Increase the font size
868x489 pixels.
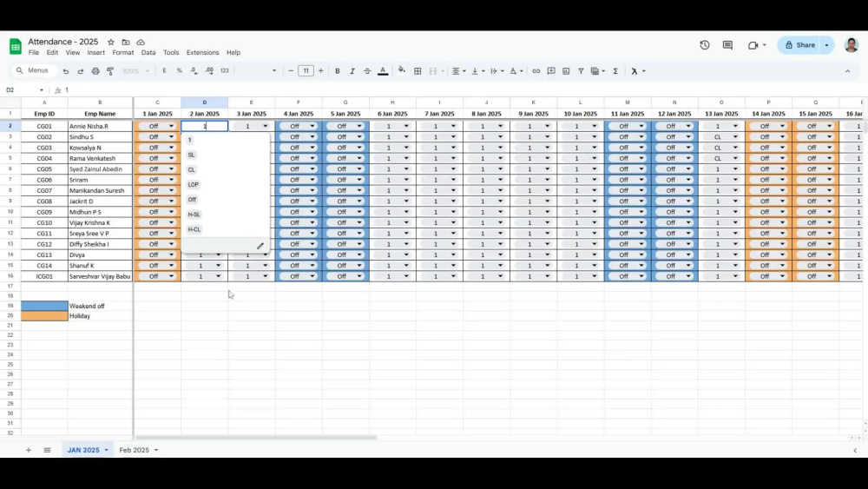pyautogui.click(x=320, y=71)
